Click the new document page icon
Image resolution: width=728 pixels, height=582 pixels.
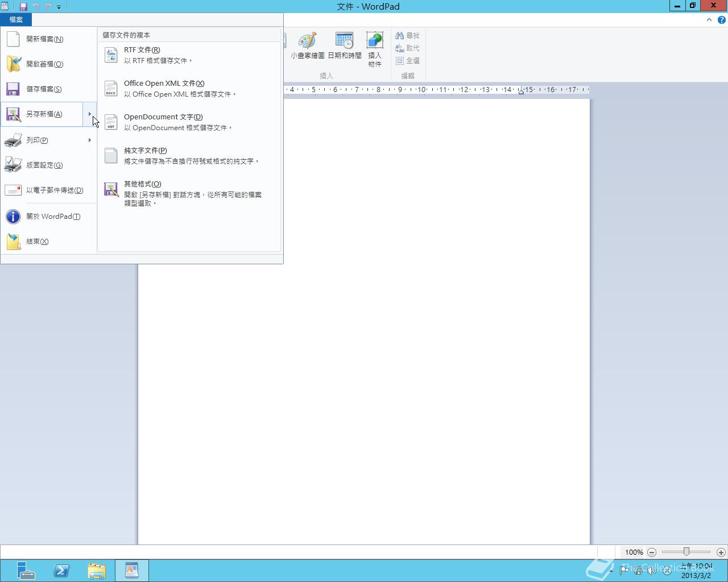(13, 39)
